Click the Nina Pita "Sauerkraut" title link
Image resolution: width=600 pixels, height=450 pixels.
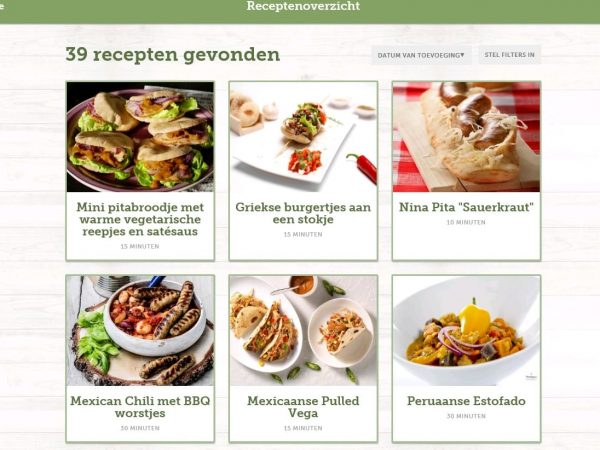466,207
